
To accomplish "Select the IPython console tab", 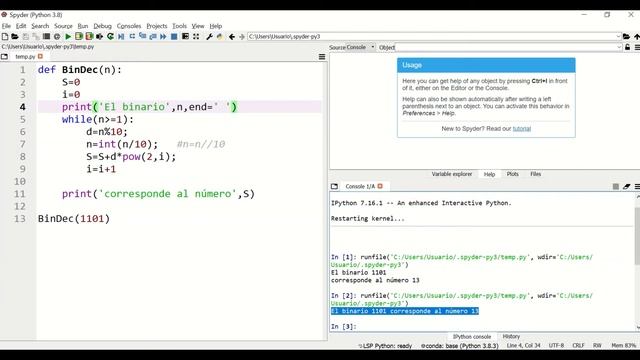I will coord(471,337).
